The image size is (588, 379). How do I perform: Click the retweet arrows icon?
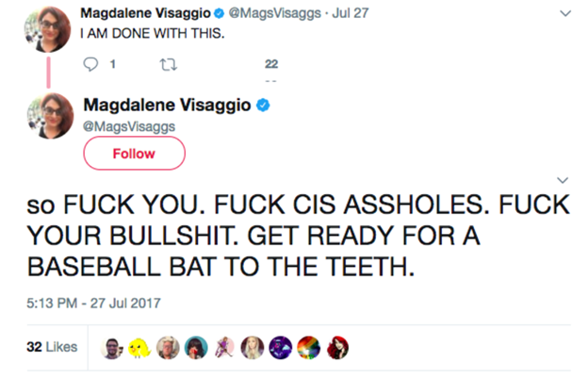(169, 65)
